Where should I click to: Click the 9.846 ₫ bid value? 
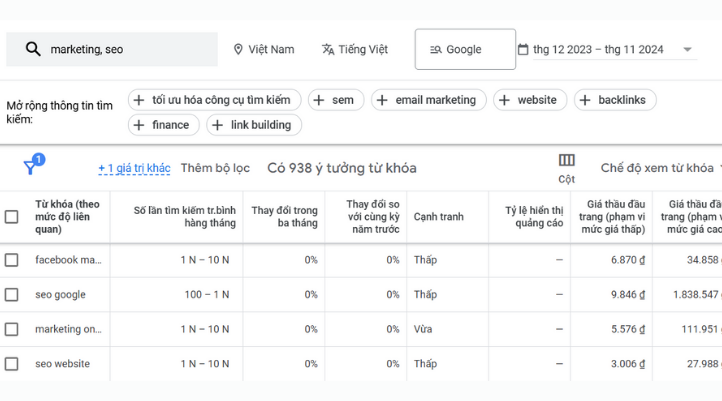pyautogui.click(x=628, y=295)
